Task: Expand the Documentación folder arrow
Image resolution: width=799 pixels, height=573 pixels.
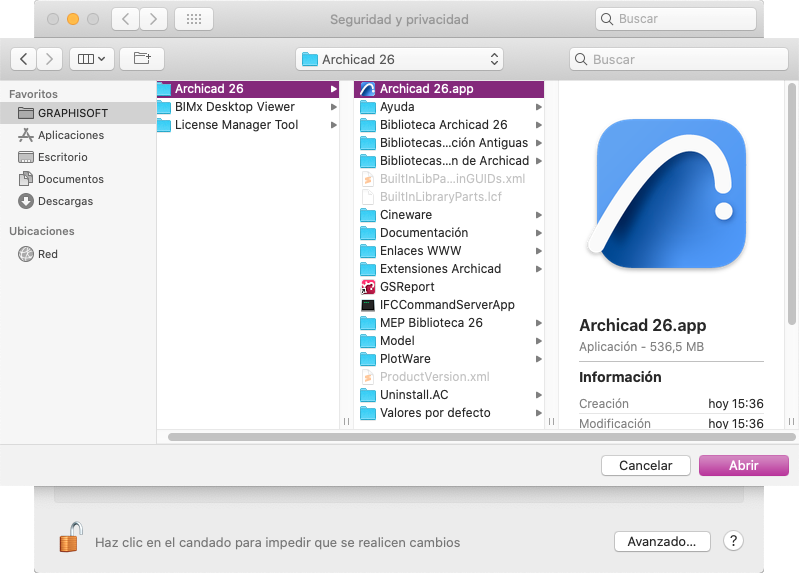Action: (x=539, y=233)
